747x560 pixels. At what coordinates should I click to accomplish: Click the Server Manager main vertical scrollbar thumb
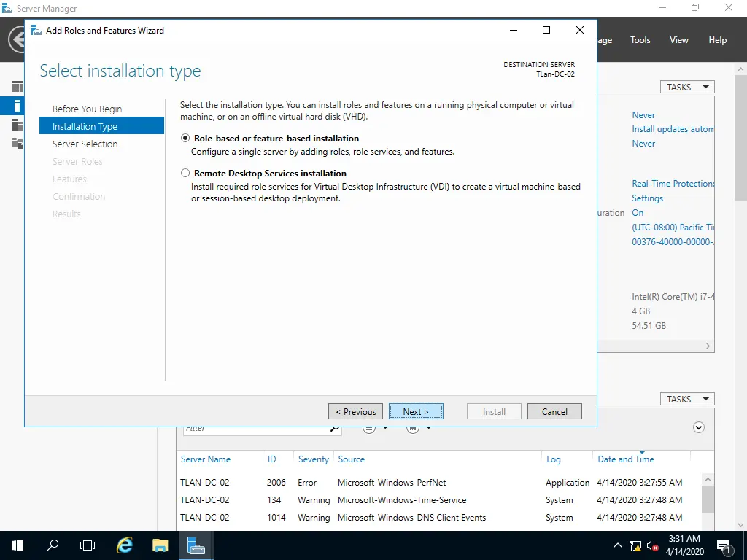[740, 137]
